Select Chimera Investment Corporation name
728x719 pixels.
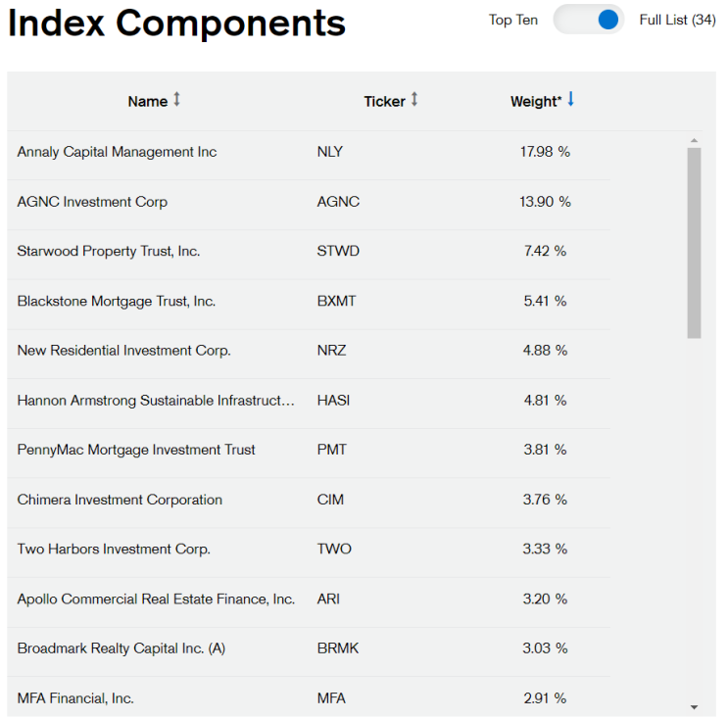(x=120, y=500)
